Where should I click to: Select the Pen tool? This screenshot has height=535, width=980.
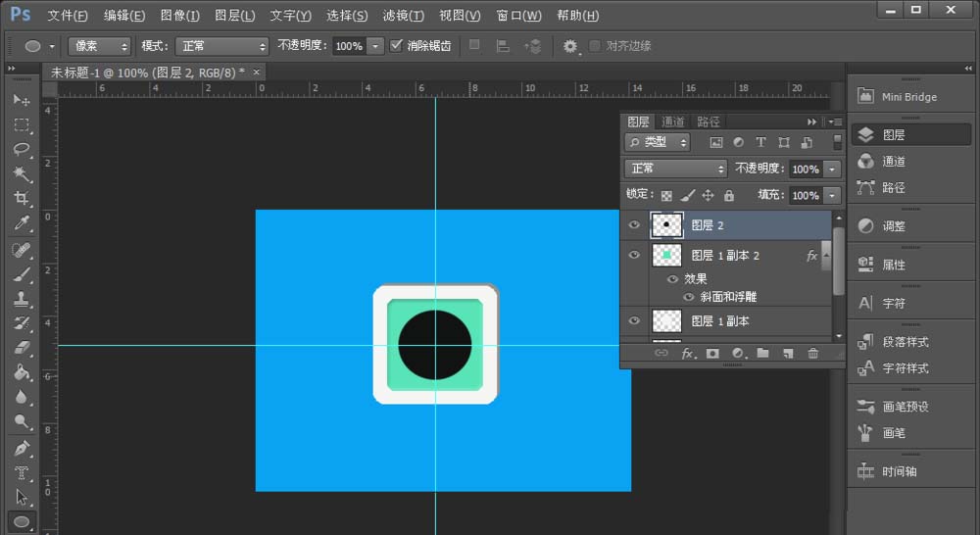[22, 448]
